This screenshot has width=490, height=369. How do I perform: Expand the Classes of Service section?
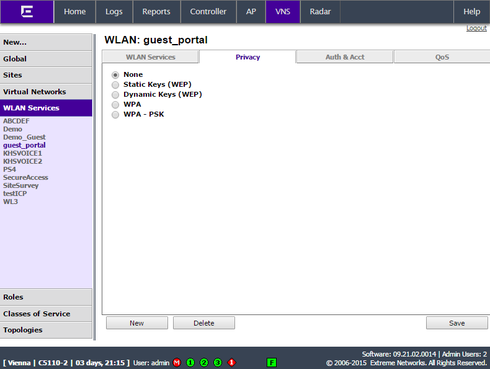(x=46, y=314)
